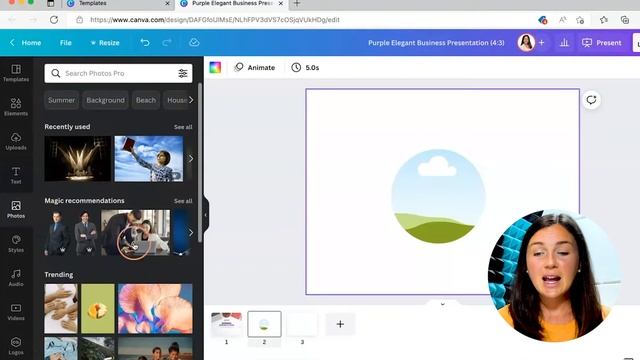
Task: Select the man raising book photo
Action: pyautogui.click(x=149, y=159)
